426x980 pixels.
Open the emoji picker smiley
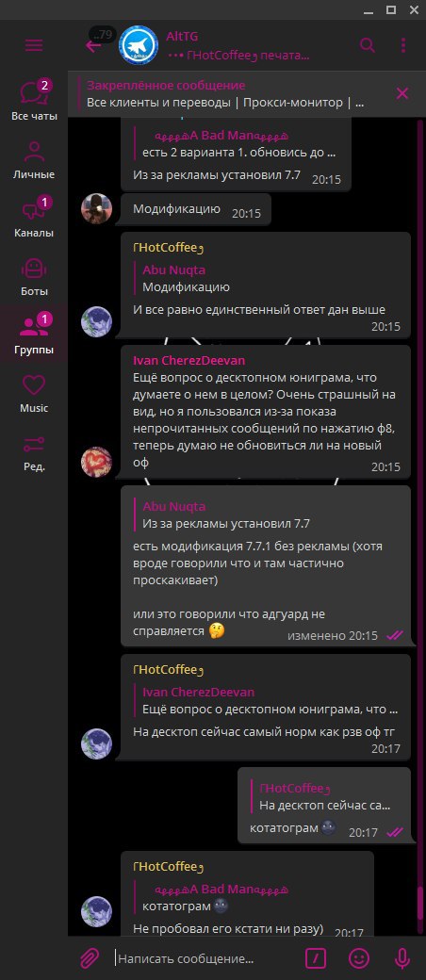[358, 957]
